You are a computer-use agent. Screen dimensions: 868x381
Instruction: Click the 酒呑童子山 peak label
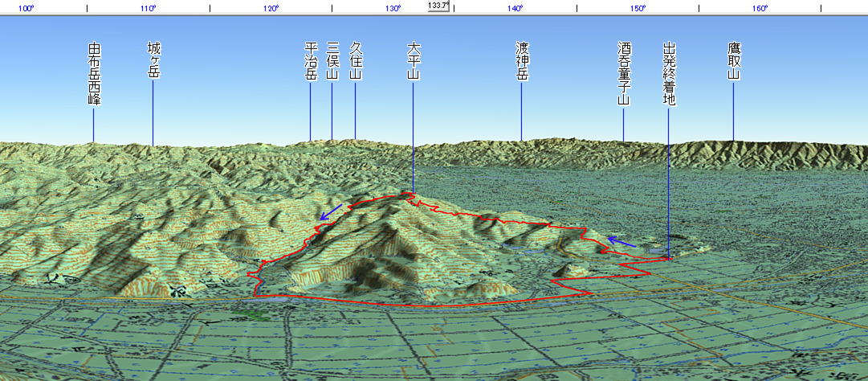point(624,75)
